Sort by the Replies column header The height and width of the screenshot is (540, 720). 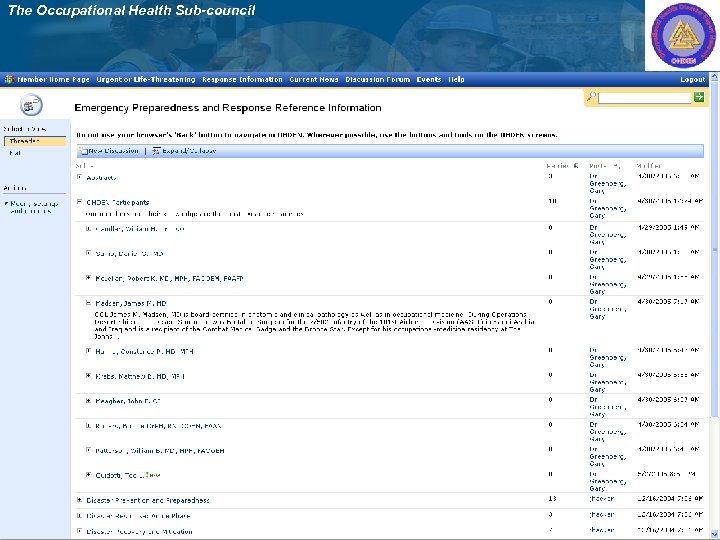tap(559, 166)
